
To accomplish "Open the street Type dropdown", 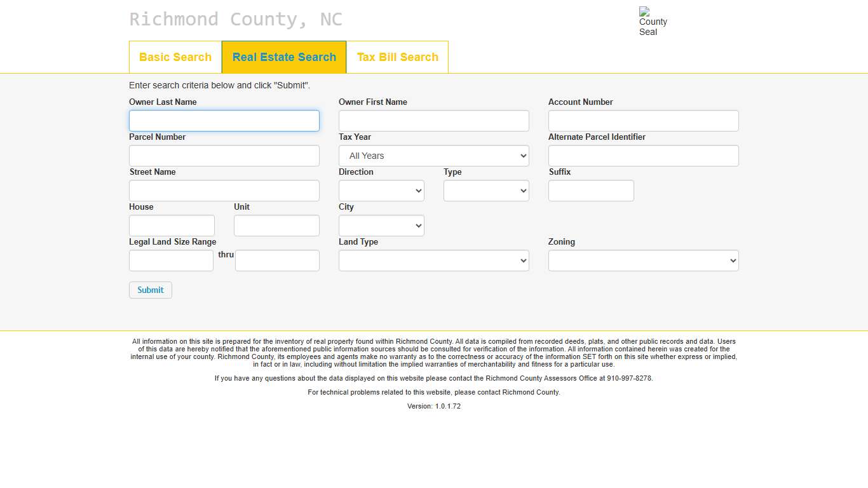I will pyautogui.click(x=486, y=191).
